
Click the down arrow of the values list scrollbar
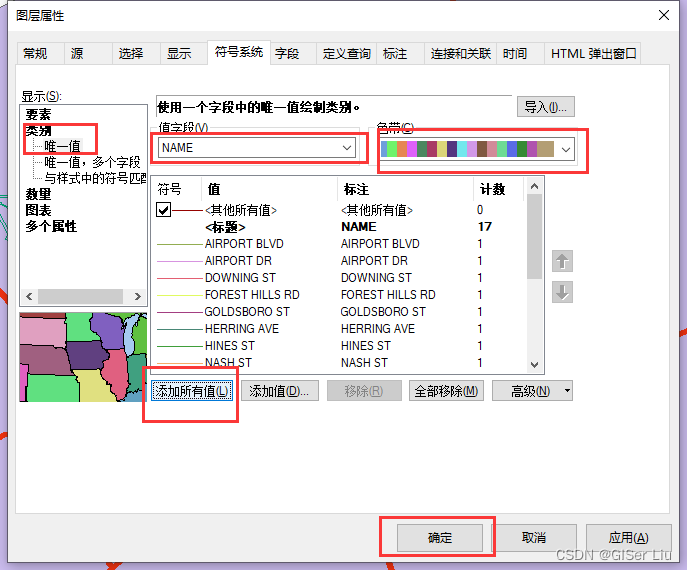534,365
